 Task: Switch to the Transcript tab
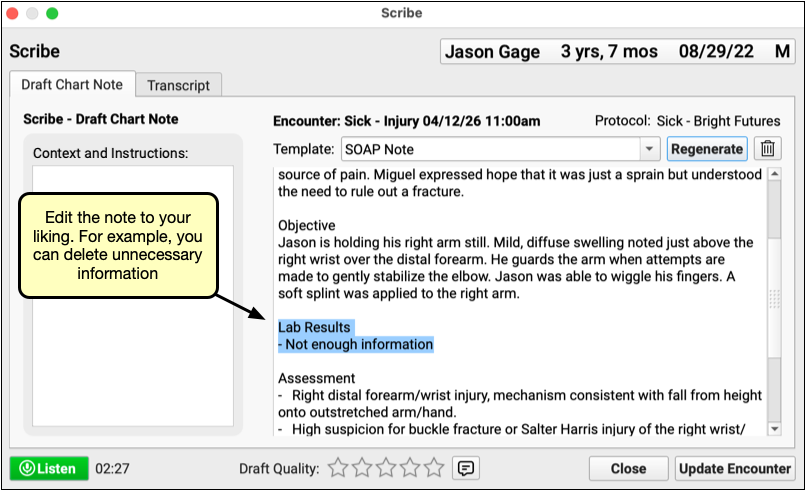point(178,85)
